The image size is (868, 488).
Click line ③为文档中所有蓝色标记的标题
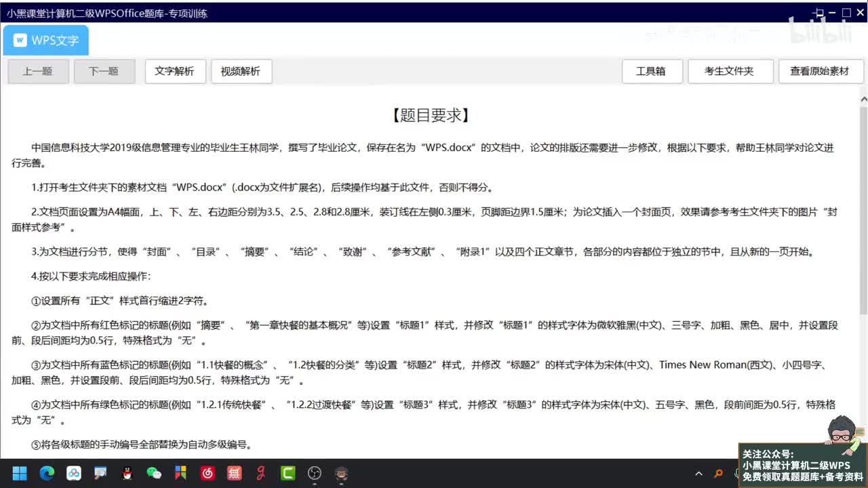click(419, 373)
